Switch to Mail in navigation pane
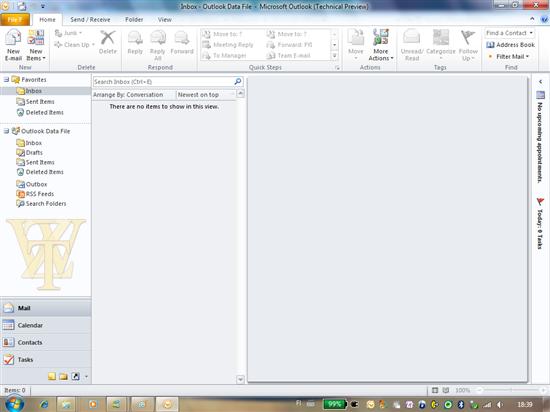This screenshot has height=412, width=550. 46,308
